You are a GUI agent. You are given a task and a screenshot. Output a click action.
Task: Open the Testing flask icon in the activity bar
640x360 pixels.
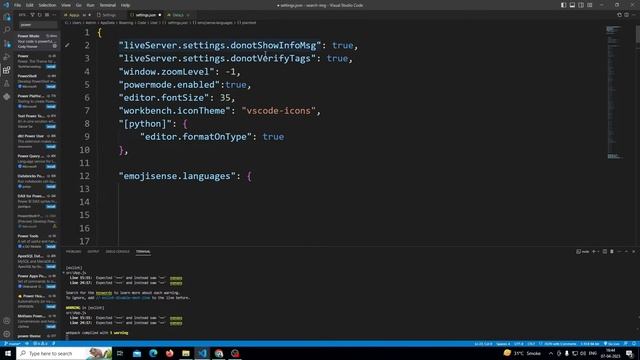click(x=7, y=84)
